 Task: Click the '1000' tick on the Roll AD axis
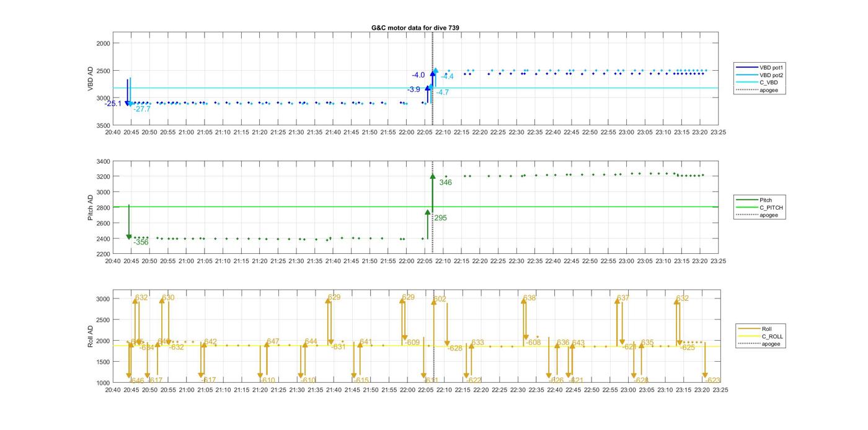(104, 383)
